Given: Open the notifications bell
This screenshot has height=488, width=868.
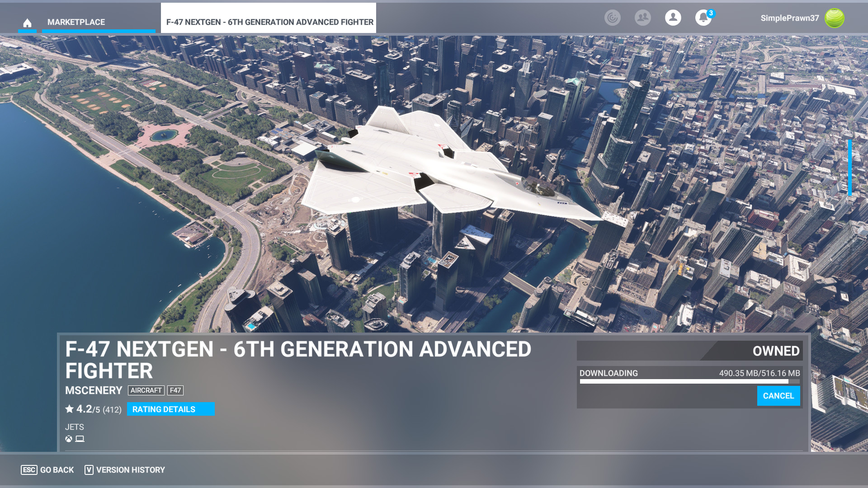Looking at the screenshot, I should pos(703,18).
